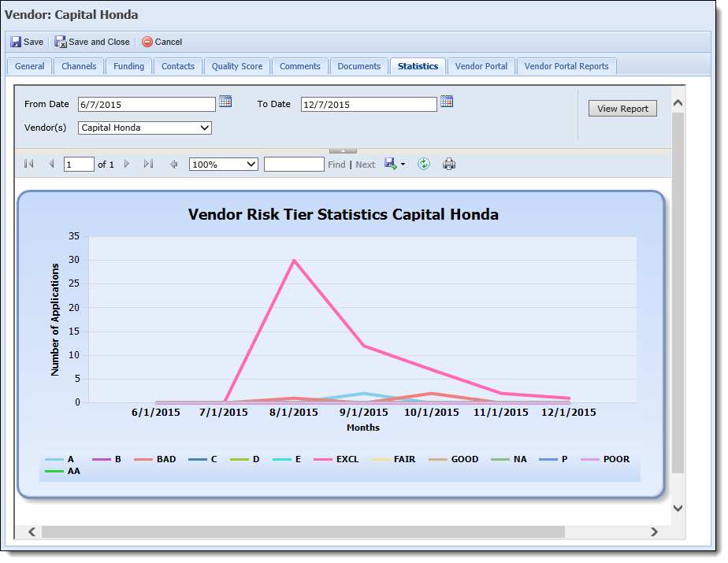Open the From Date calendar picker

click(x=225, y=102)
